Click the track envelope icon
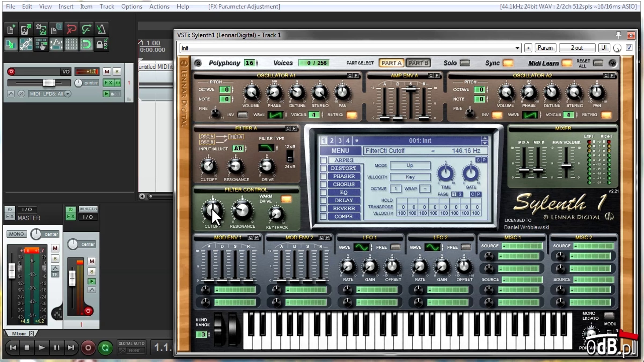This screenshot has width=644, height=362. (x=11, y=94)
